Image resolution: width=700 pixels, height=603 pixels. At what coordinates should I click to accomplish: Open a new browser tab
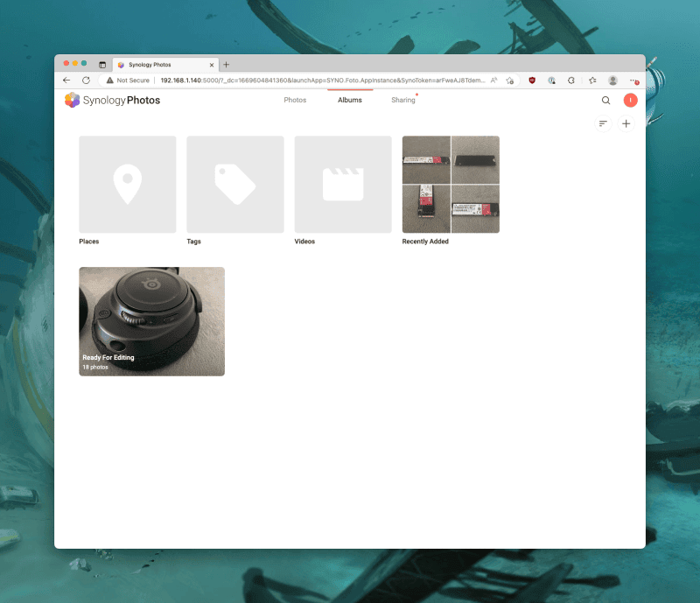(x=226, y=65)
